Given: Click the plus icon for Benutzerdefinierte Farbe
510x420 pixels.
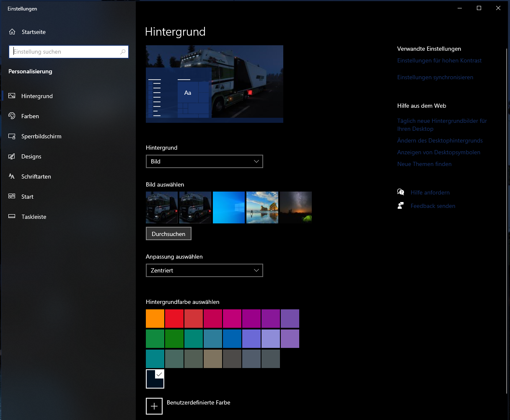Looking at the screenshot, I should 154,406.
